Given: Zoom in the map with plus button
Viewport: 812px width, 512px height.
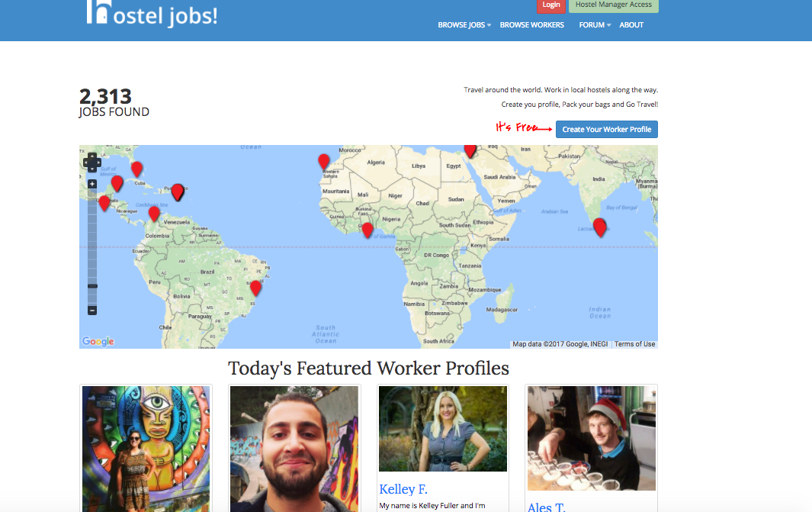Looking at the screenshot, I should (92, 184).
